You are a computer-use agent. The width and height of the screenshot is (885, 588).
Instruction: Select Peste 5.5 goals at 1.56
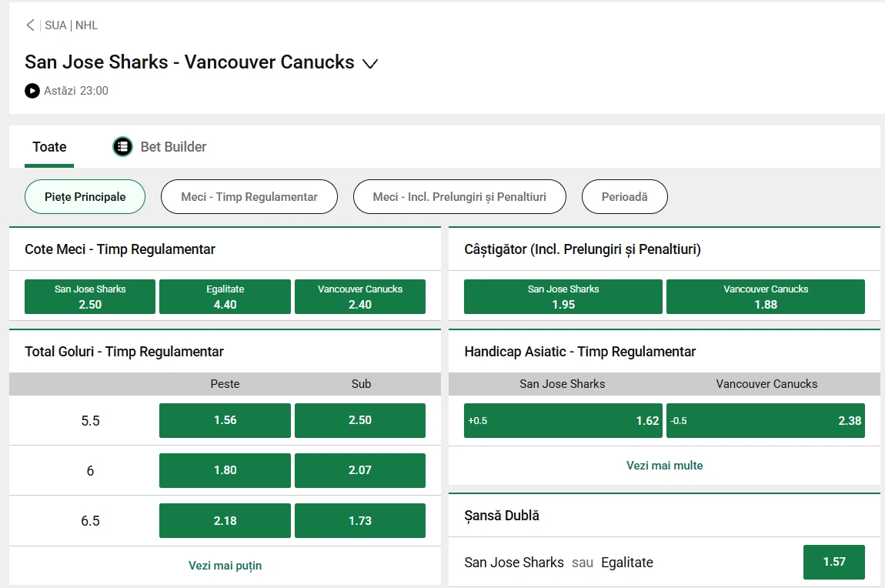point(225,420)
